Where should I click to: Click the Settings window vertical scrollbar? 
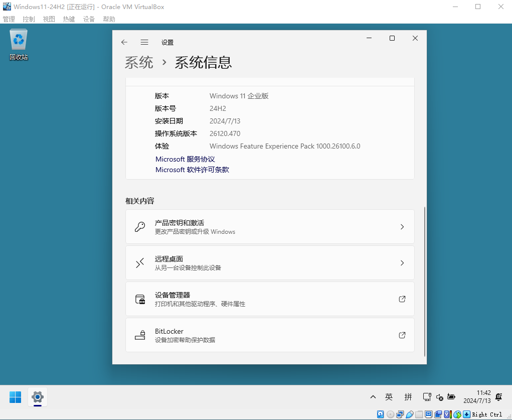[424, 282]
